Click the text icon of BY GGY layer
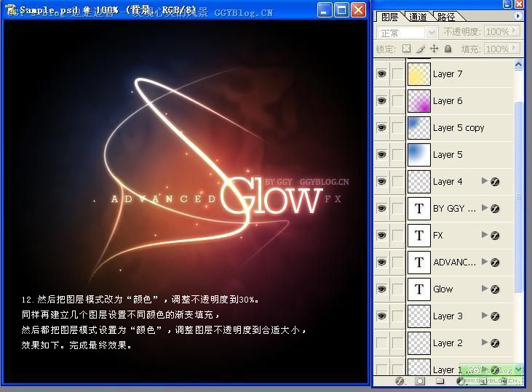This screenshot has height=392, width=532. (419, 209)
